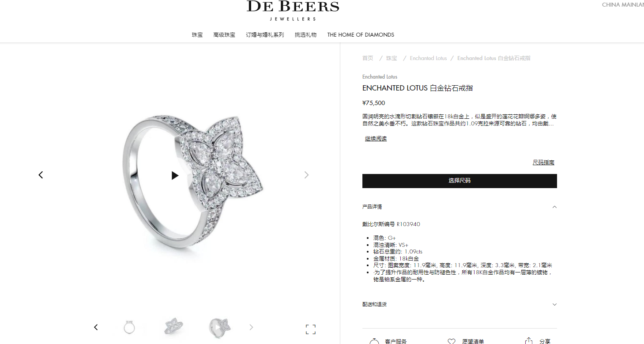644x344 pixels.
Task: Click the 继续阅读 link
Action: (376, 139)
